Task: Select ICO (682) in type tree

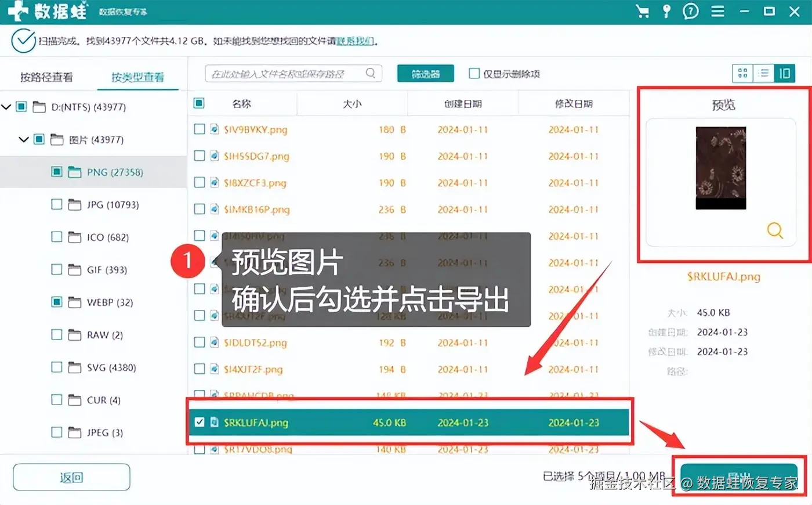Action: click(108, 237)
